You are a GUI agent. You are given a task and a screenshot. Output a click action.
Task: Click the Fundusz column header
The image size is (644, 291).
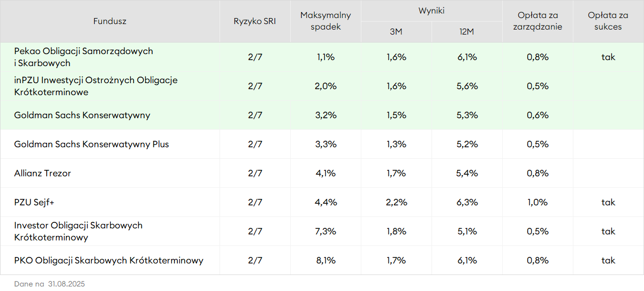[110, 21]
